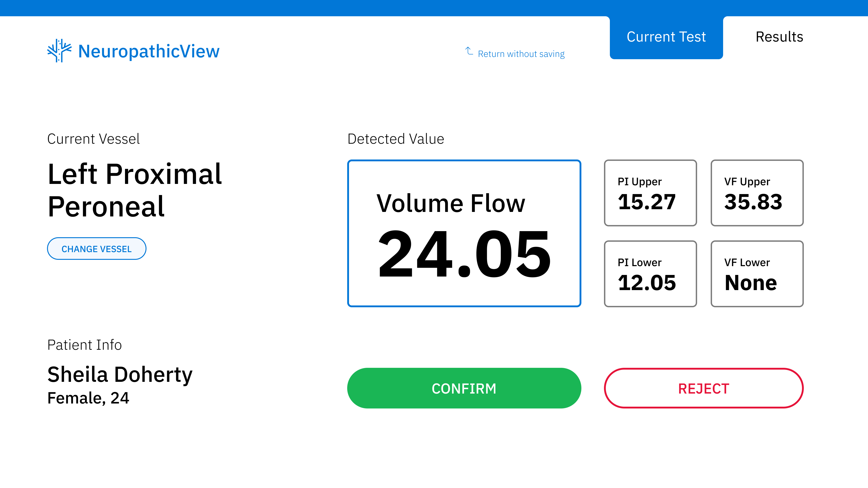
Task: Click the return arrow icon
Action: pos(469,51)
